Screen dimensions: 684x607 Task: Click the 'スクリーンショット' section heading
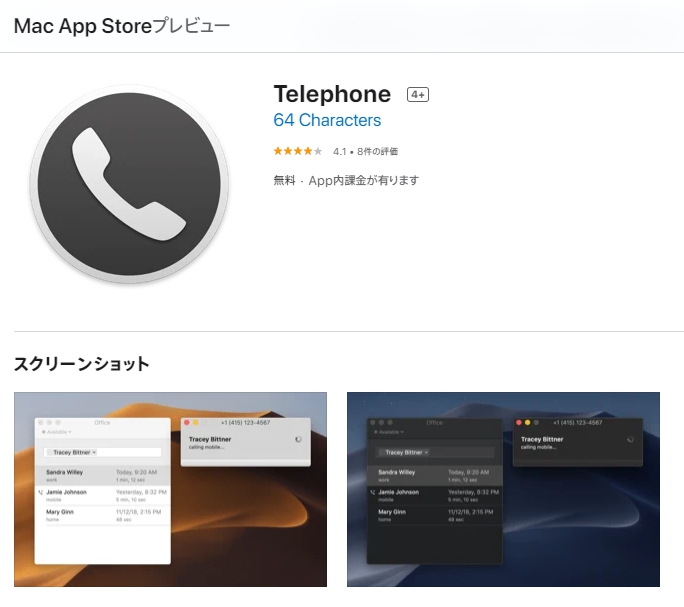82,364
